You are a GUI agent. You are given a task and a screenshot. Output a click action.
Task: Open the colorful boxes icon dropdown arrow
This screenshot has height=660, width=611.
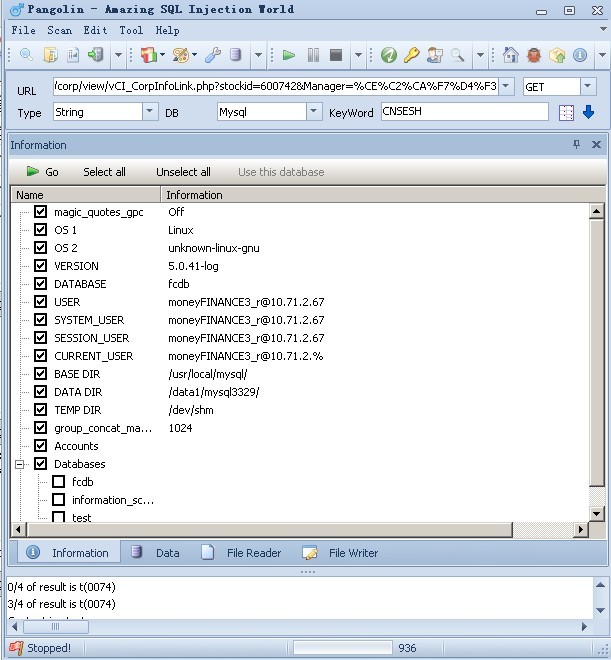(x=162, y=55)
